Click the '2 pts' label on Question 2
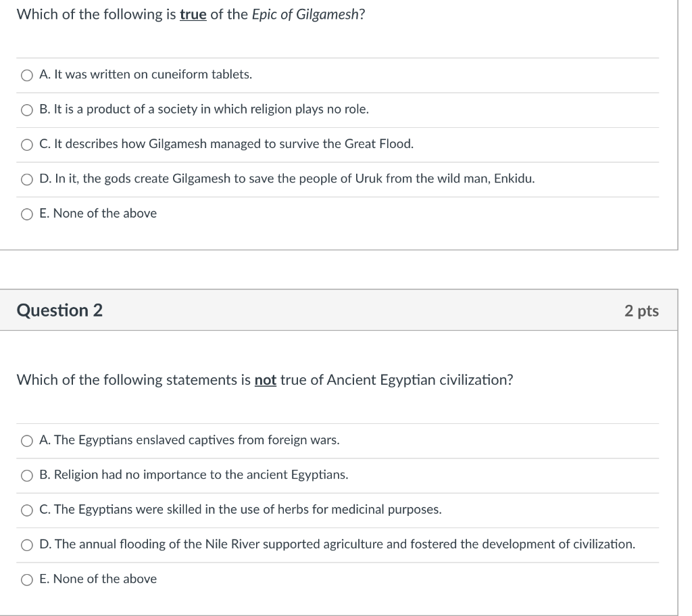Image resolution: width=692 pixels, height=616 pixels. pyautogui.click(x=641, y=311)
